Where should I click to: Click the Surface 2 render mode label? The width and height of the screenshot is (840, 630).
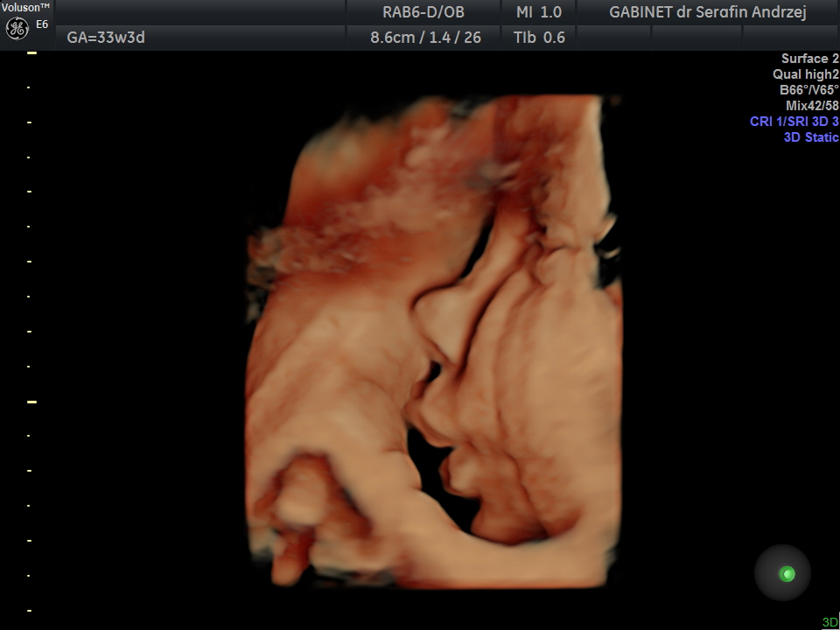(x=810, y=59)
